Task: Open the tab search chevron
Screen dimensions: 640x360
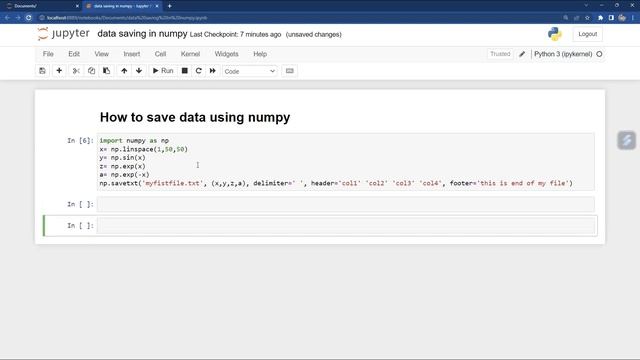Action: click(586, 5)
